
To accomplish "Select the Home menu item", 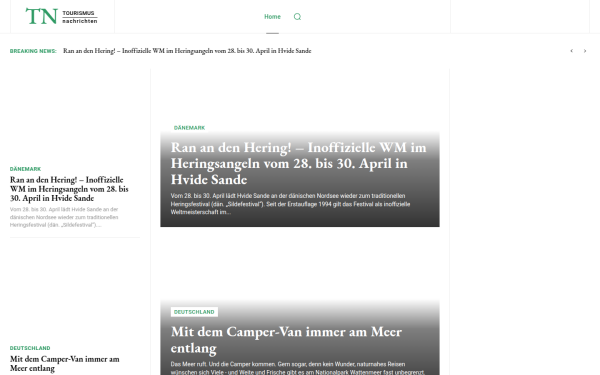I will [272, 16].
